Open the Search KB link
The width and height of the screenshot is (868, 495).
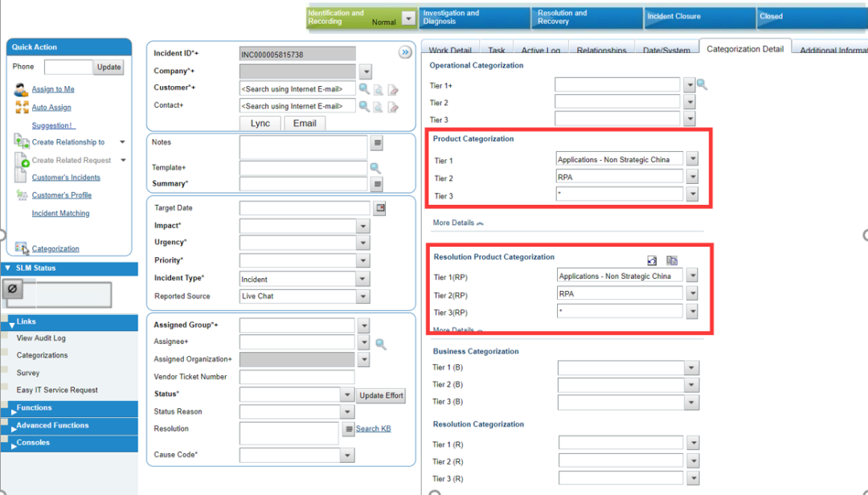click(373, 429)
